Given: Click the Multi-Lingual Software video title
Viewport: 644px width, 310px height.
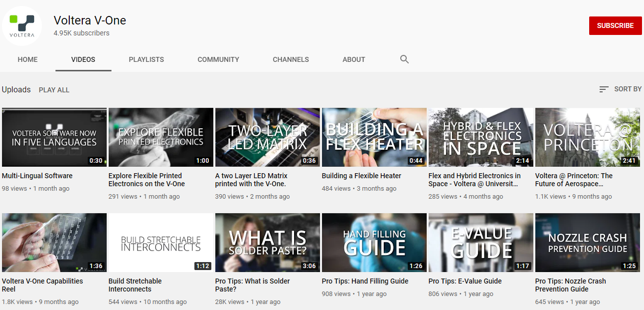Looking at the screenshot, I should point(37,176).
